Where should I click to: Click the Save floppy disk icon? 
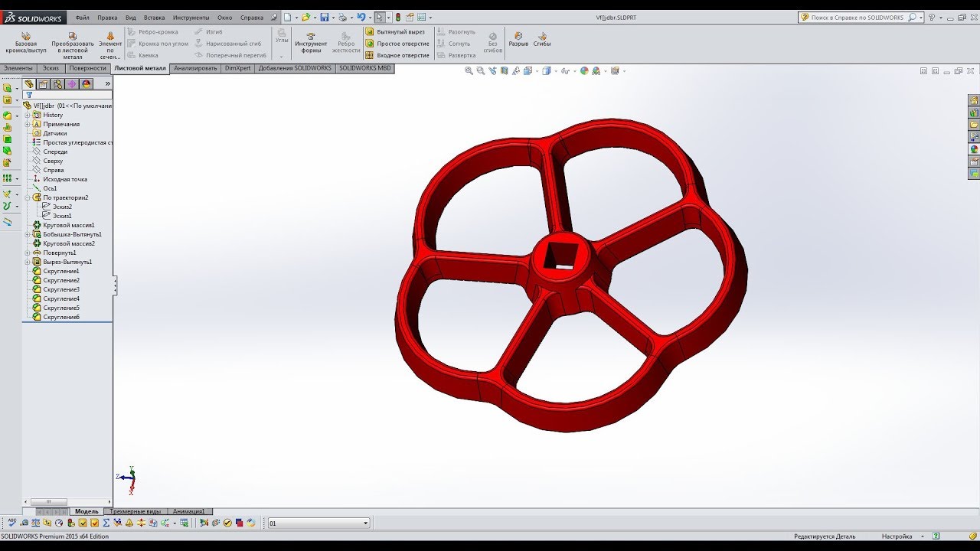[325, 18]
